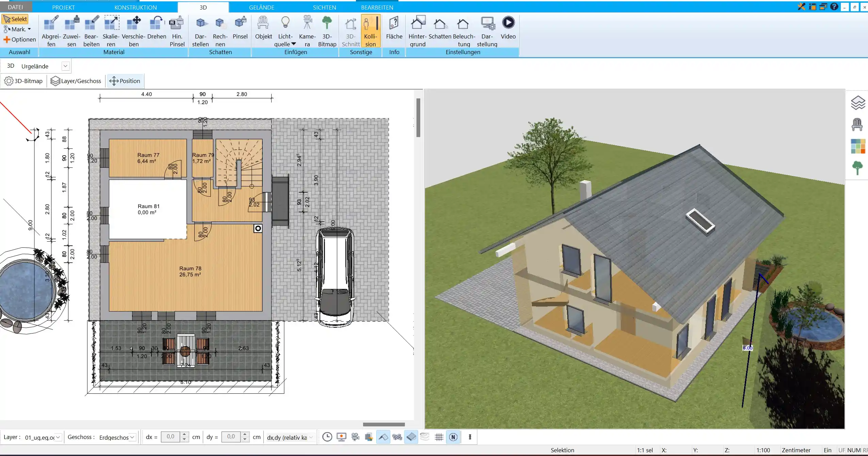Insert a 3D-Bitmap tree
Image resolution: width=868 pixels, height=456 pixels.
click(327, 31)
